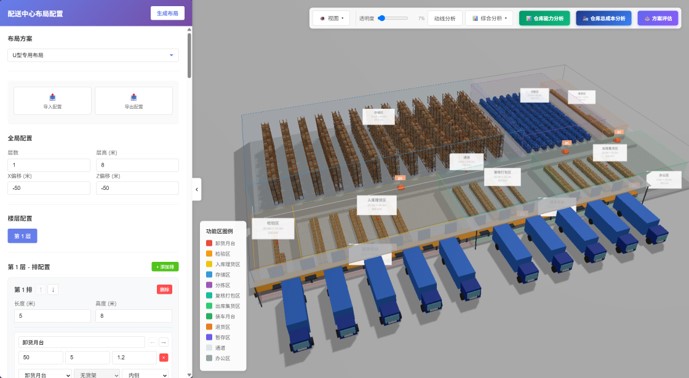Click the gray 办公区 legend swatch
Image resolution: width=689 pixels, height=378 pixels.
coord(209,358)
